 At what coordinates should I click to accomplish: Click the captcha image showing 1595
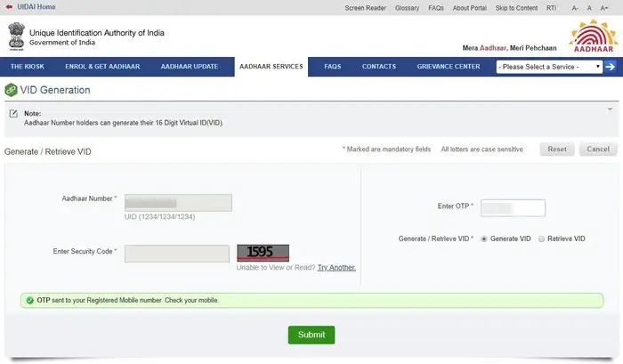click(x=263, y=253)
